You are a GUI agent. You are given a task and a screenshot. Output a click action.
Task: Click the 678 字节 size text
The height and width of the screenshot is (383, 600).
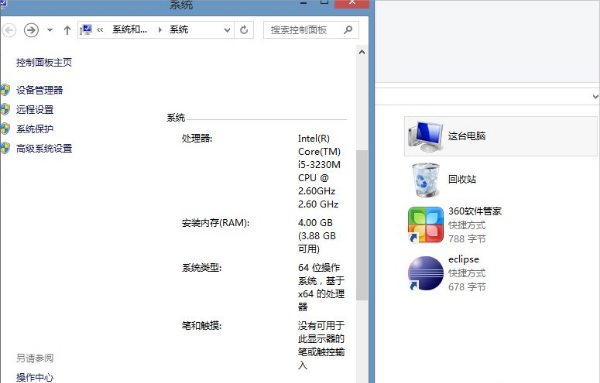click(467, 287)
